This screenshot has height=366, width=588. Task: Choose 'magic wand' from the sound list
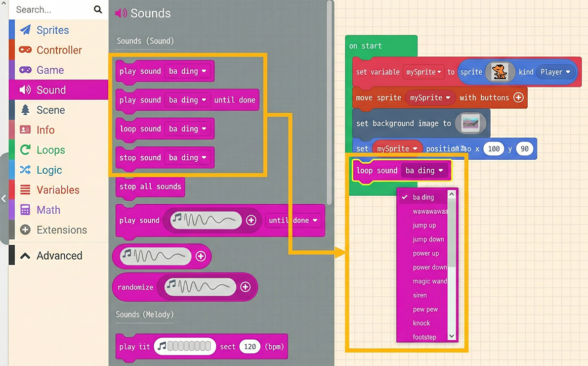[x=429, y=281]
